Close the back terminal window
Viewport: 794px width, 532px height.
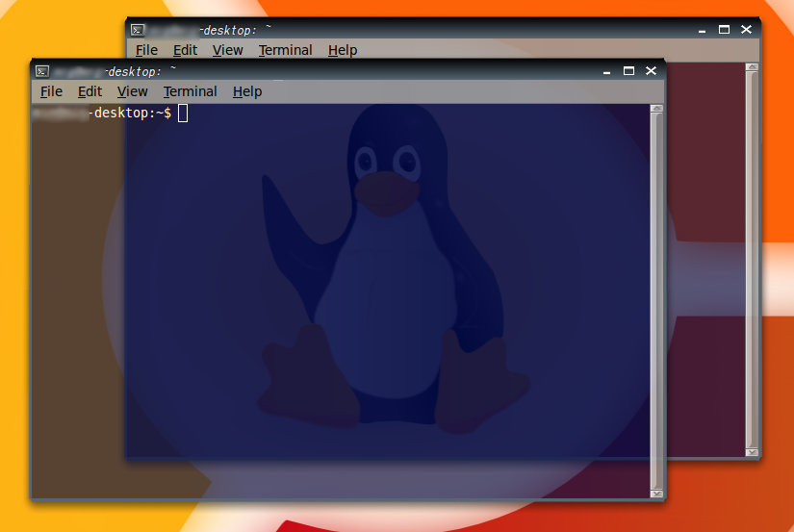(747, 30)
